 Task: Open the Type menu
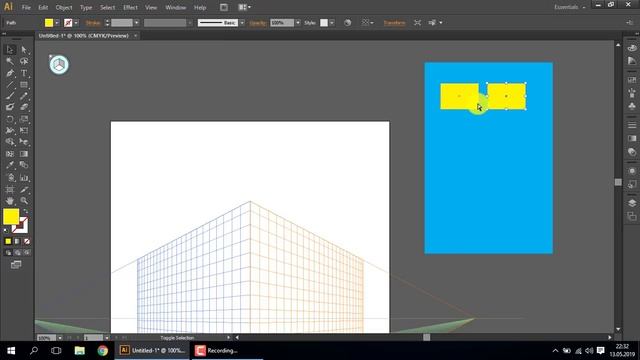[86, 7]
